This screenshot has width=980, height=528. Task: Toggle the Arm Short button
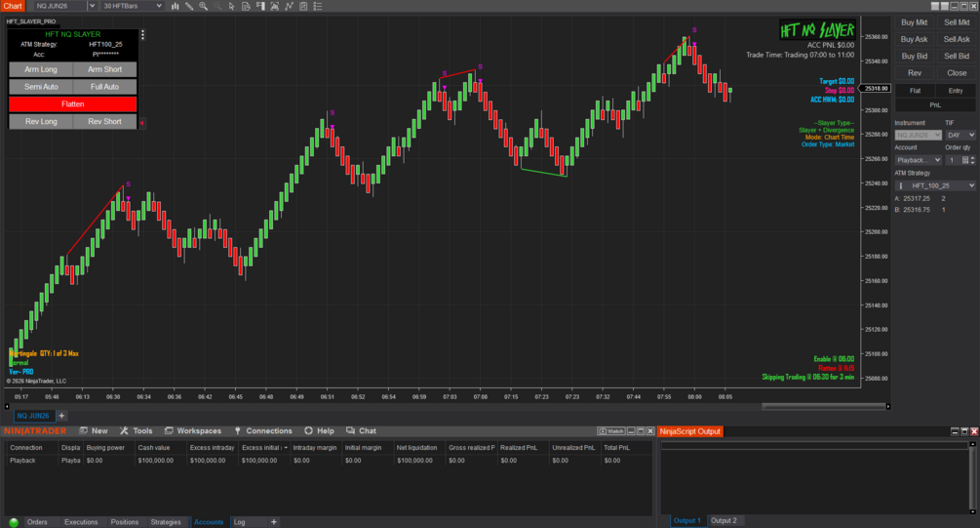[104, 69]
